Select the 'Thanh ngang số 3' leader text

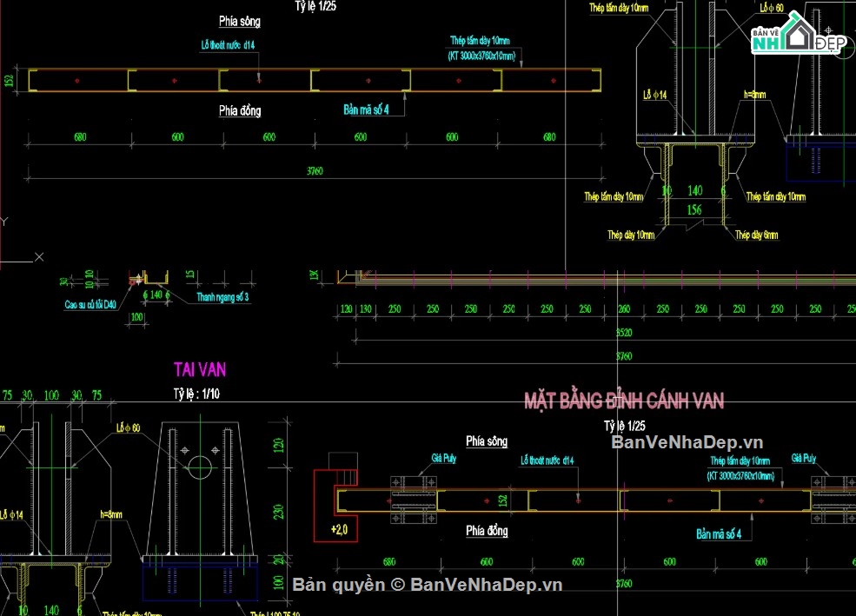click(x=222, y=297)
